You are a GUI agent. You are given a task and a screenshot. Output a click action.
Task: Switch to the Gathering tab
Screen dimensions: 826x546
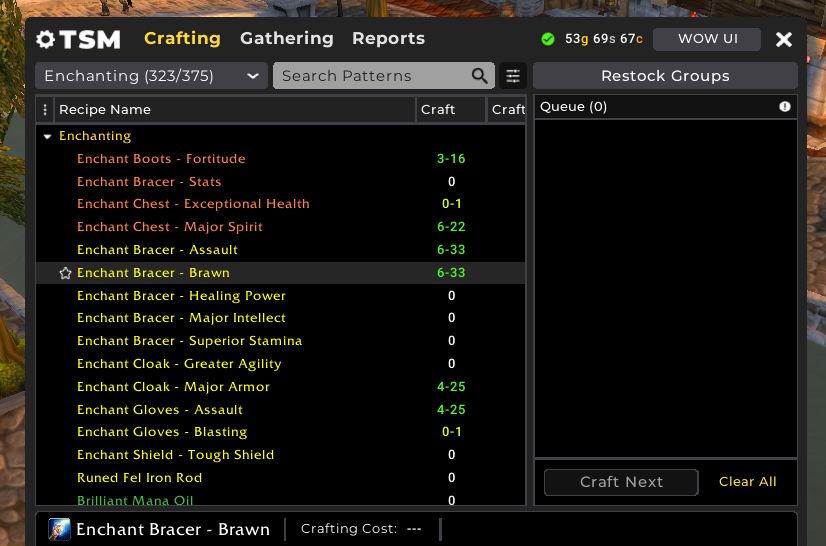coord(287,38)
